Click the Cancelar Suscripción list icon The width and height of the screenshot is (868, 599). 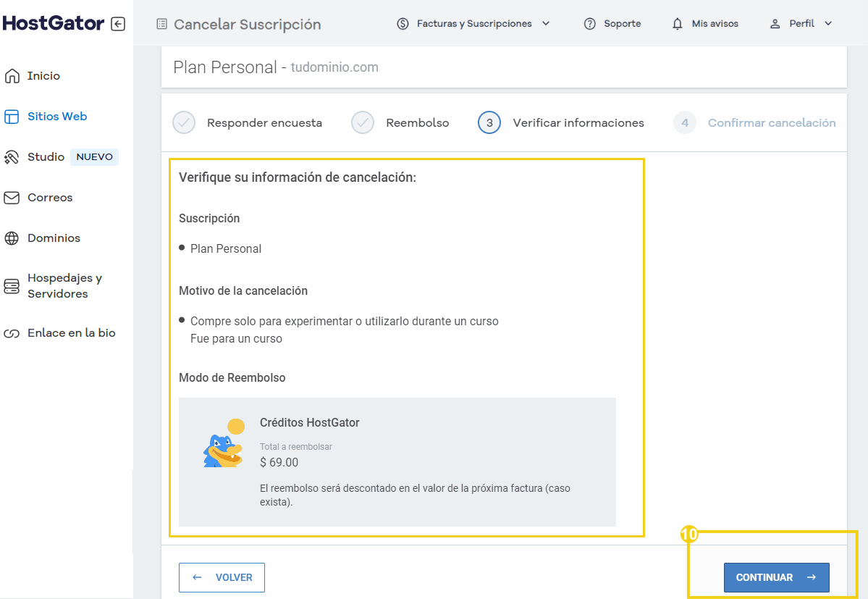coord(161,24)
